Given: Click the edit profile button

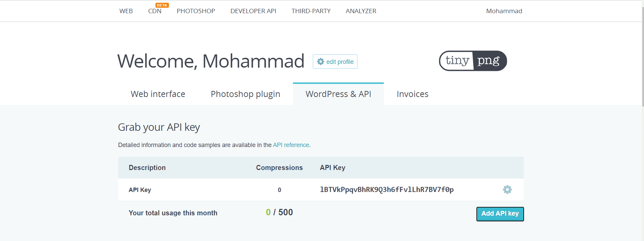Looking at the screenshot, I should point(335,62).
